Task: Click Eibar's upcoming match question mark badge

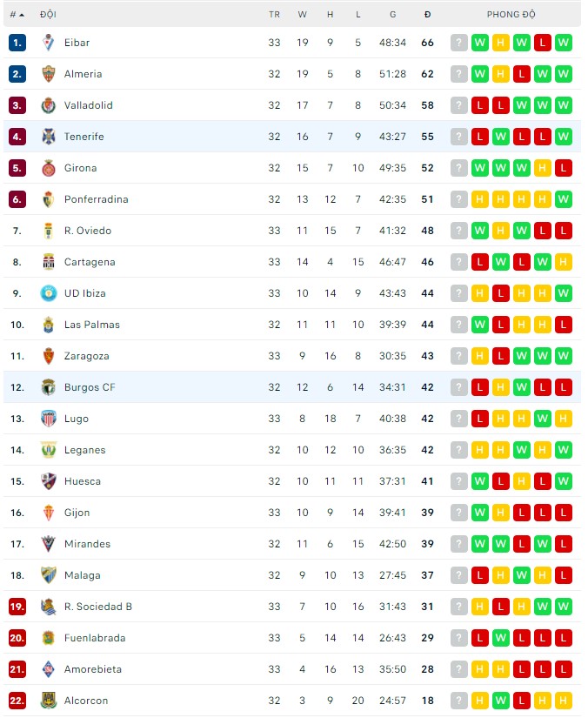Action: [458, 43]
